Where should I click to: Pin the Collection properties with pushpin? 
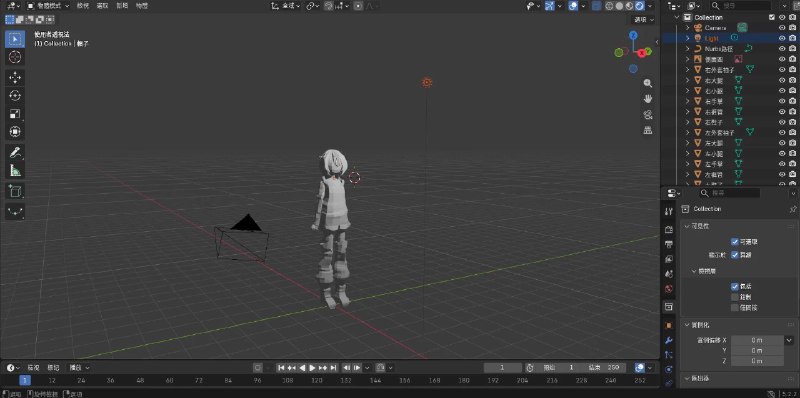point(792,209)
